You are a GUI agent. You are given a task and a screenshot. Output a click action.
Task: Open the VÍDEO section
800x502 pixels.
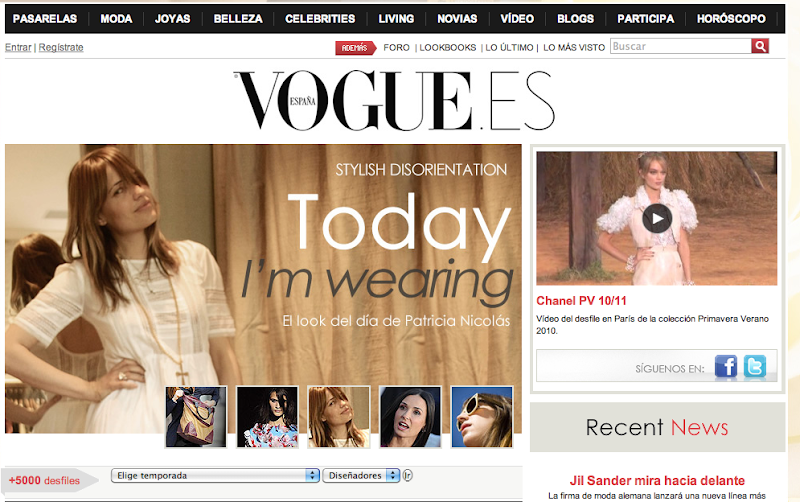[x=517, y=19]
